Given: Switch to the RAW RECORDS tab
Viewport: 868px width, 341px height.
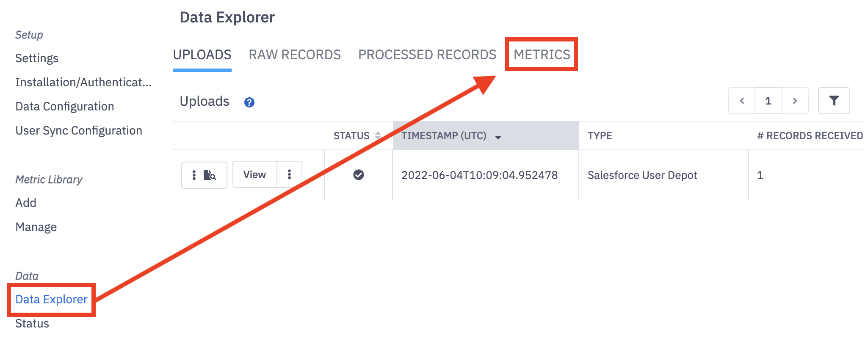Looking at the screenshot, I should (x=294, y=55).
